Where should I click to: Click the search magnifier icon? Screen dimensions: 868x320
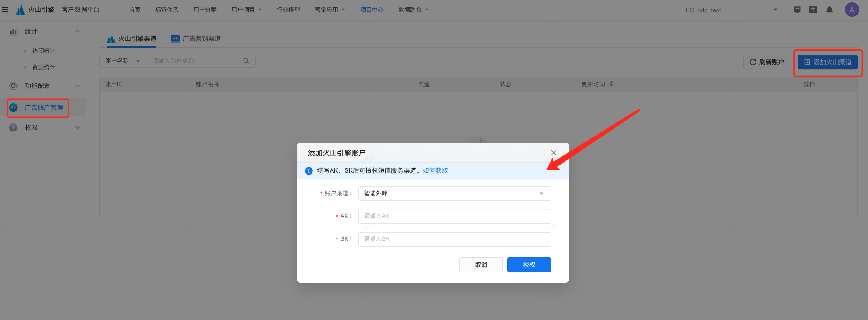pyautogui.click(x=246, y=61)
